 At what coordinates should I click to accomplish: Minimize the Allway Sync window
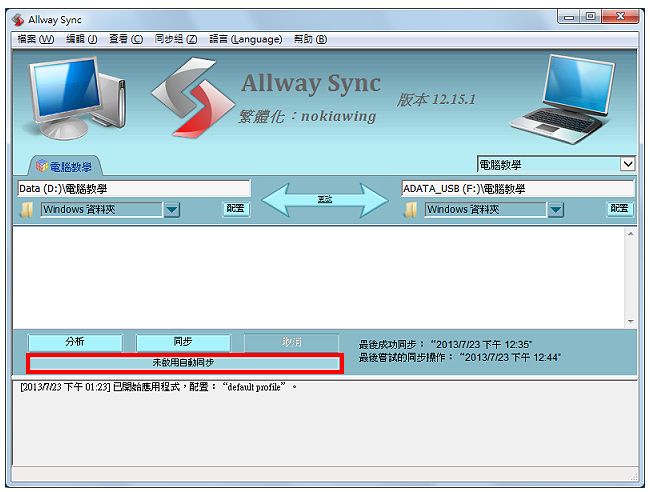tap(569, 17)
